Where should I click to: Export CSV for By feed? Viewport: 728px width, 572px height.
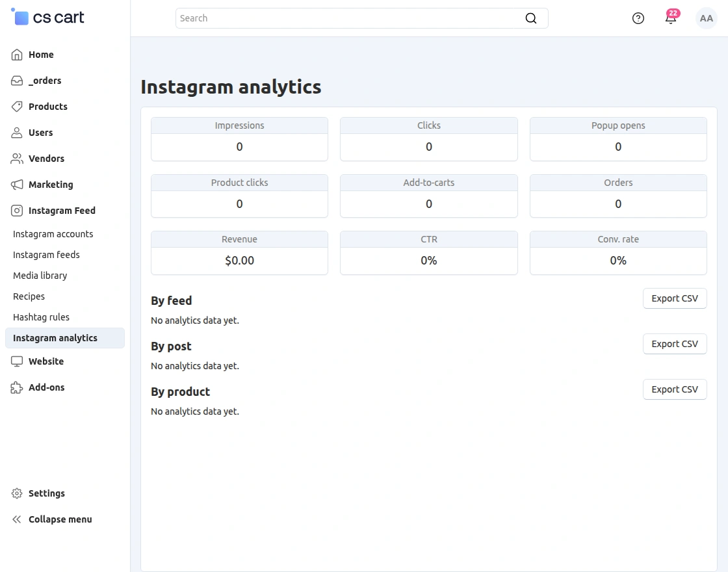click(x=675, y=298)
